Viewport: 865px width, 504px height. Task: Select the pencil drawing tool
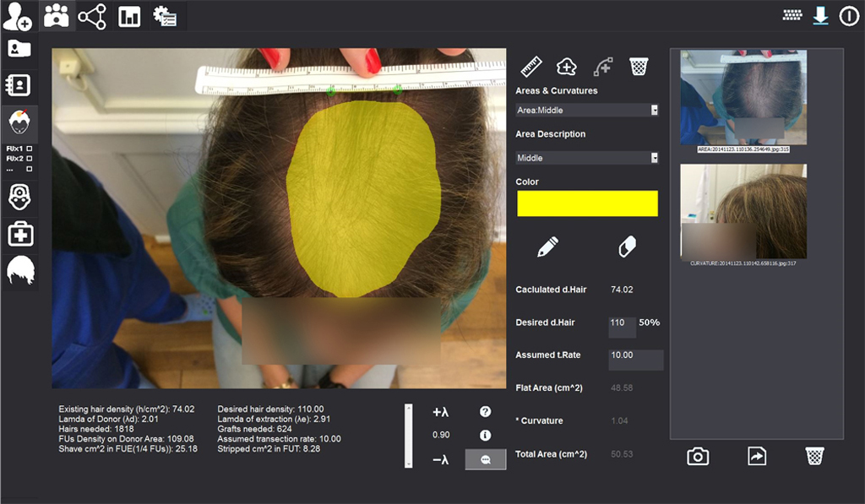pyautogui.click(x=547, y=247)
